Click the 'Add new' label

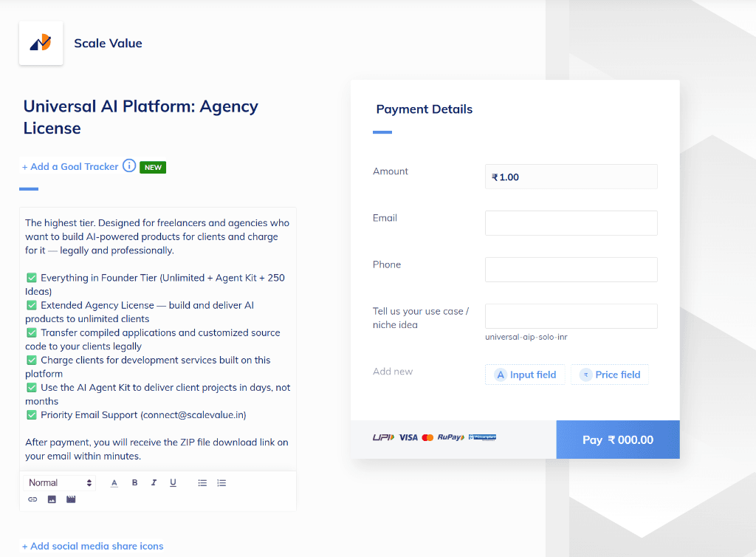pyautogui.click(x=393, y=372)
